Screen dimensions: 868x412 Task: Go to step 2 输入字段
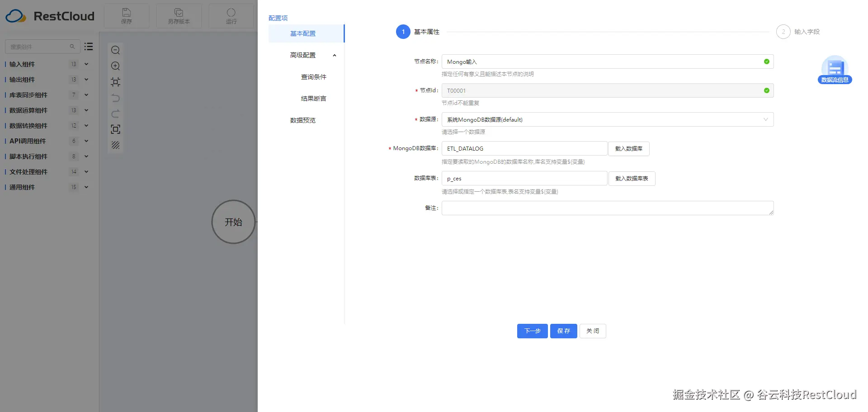(798, 32)
